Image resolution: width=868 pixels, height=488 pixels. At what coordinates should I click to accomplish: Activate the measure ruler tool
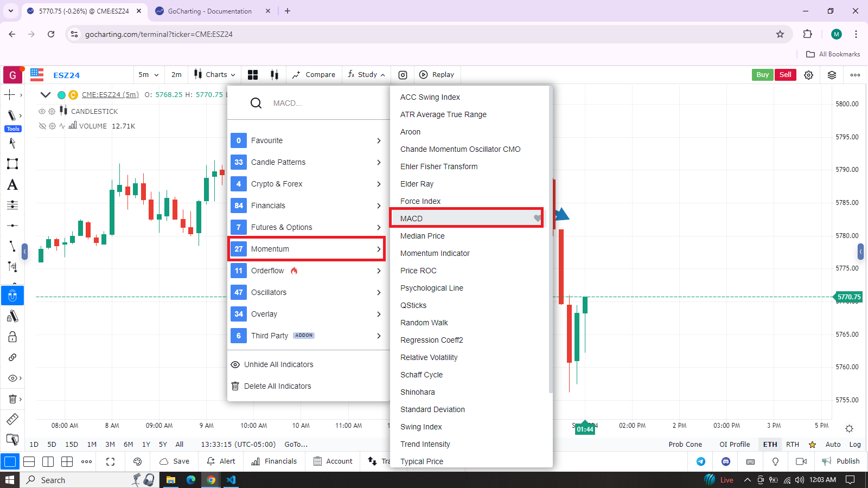[12, 419]
